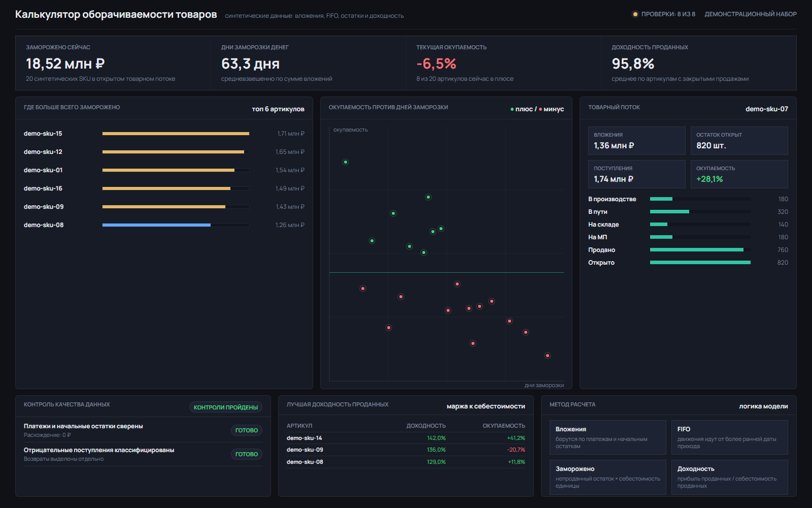Click the ГОТОВО badge for payments reconciliation
Screen dimensions: 812x508
coord(247,430)
